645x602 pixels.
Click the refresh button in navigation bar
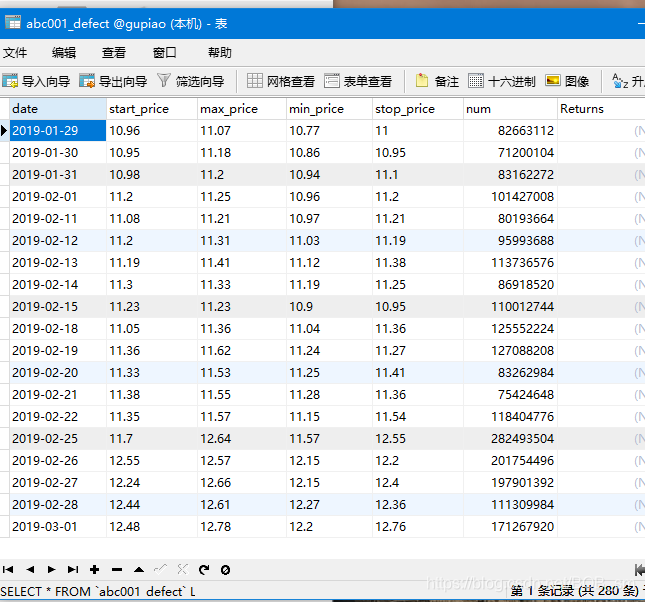204,569
